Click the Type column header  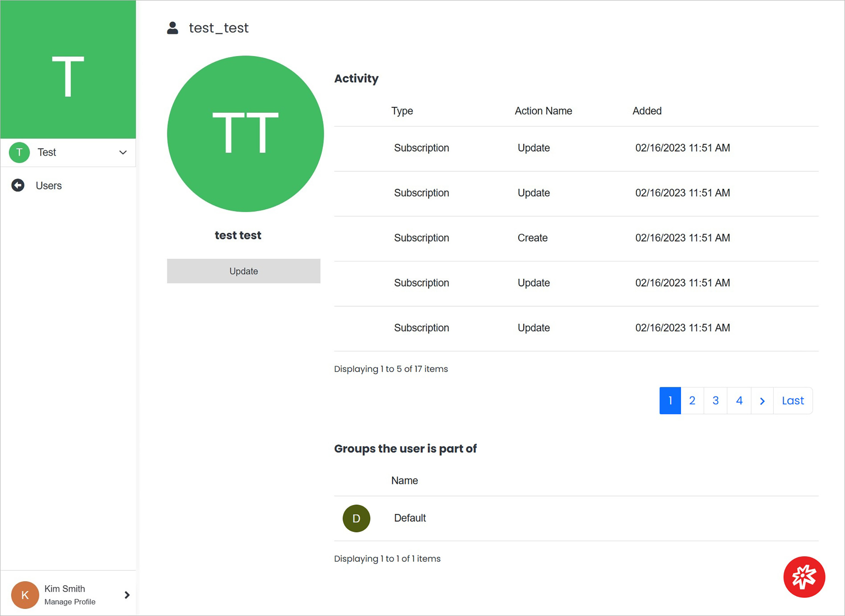[x=402, y=111]
